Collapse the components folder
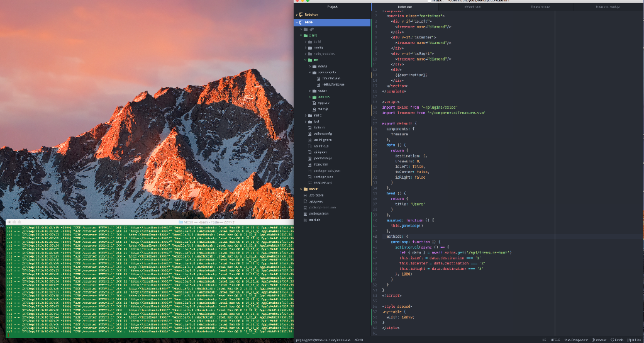Viewport: 644px width, 343px height. point(323,72)
